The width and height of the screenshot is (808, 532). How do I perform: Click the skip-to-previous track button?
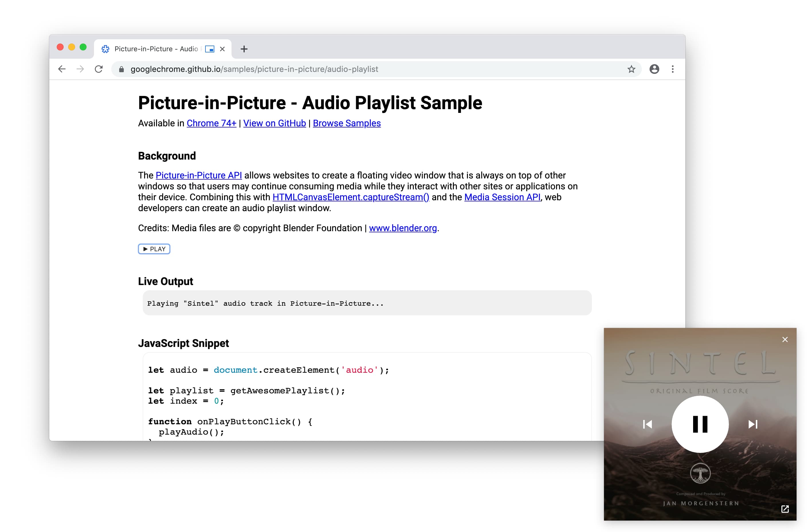pyautogui.click(x=649, y=425)
